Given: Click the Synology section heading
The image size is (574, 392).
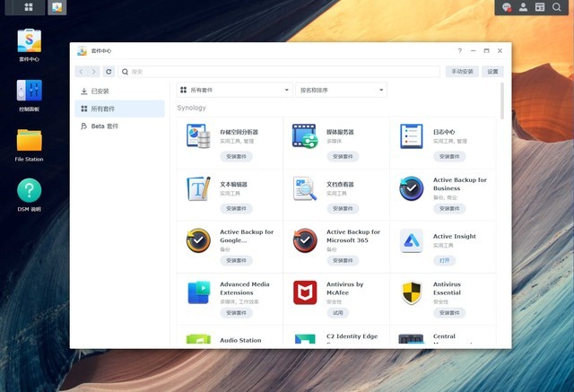Looking at the screenshot, I should 191,108.
